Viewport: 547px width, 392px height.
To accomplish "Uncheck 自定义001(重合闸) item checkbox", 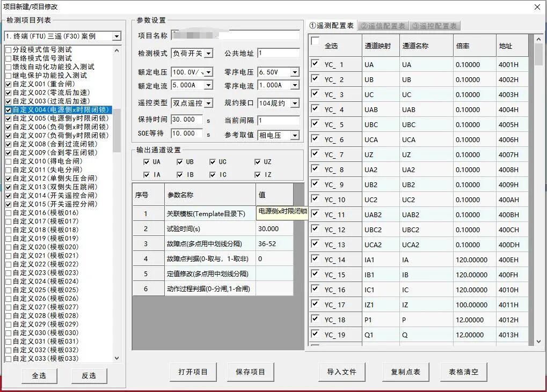I will (8, 84).
